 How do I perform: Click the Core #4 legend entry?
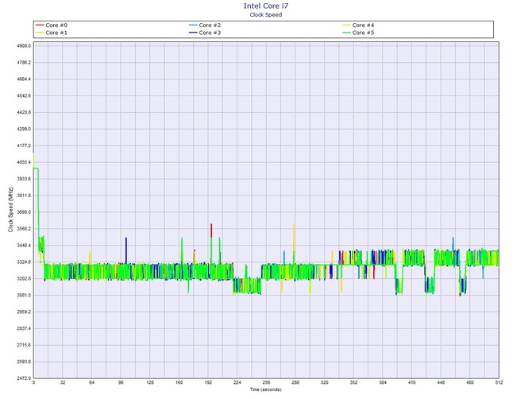pos(358,25)
